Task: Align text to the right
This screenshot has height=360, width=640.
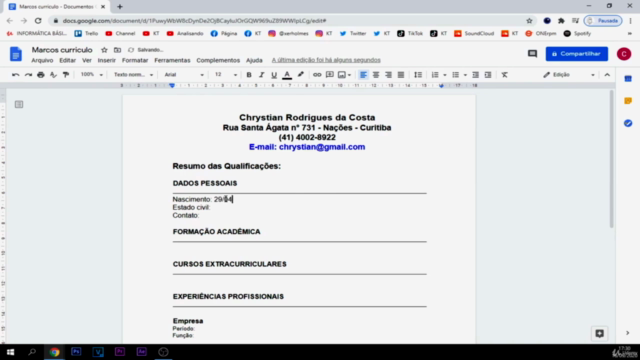Action: coord(388,75)
